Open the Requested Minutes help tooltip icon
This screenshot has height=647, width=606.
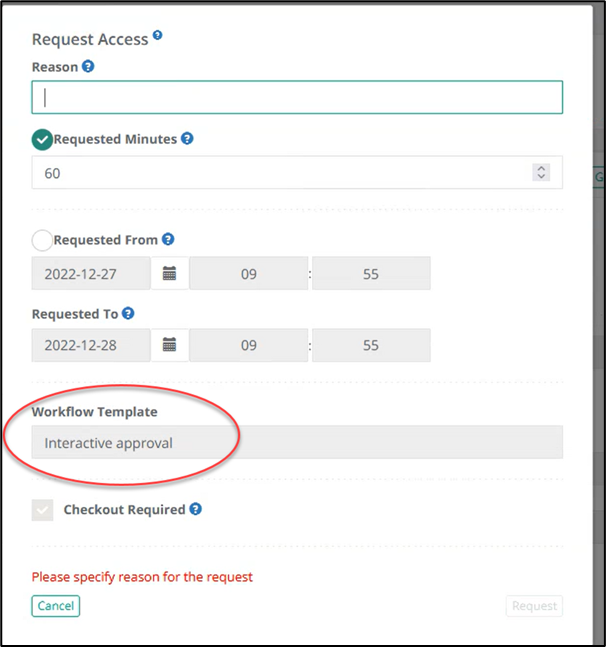click(187, 139)
